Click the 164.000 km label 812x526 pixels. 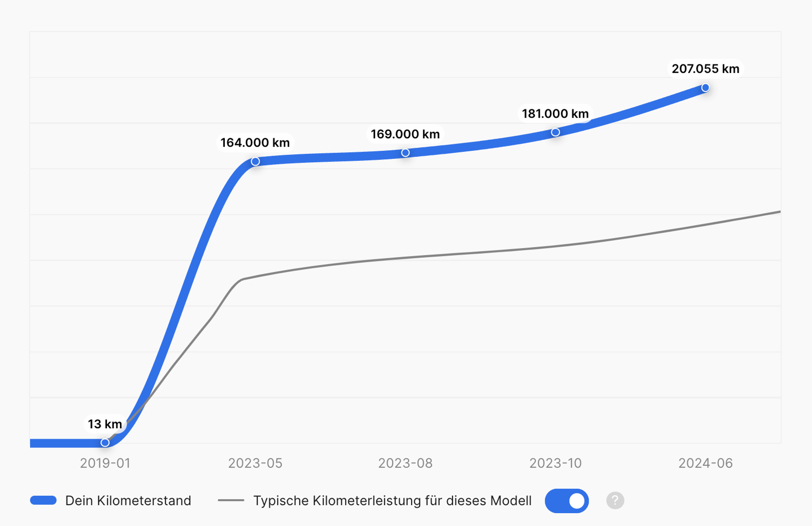pyautogui.click(x=255, y=142)
